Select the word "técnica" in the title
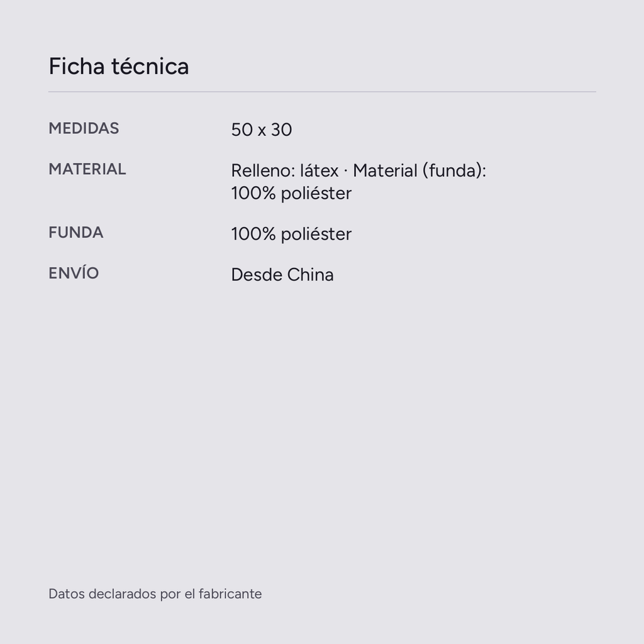The width and height of the screenshot is (644, 644). [150, 66]
